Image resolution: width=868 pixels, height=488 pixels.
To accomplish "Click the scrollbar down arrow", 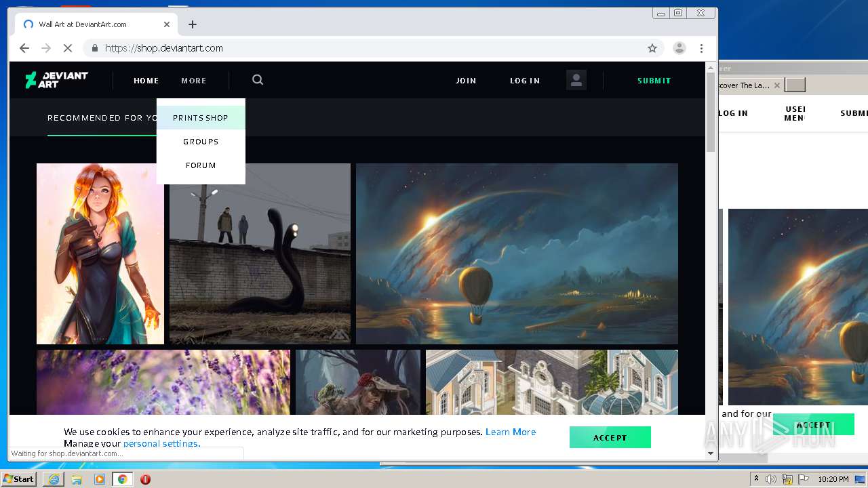I will tap(711, 453).
